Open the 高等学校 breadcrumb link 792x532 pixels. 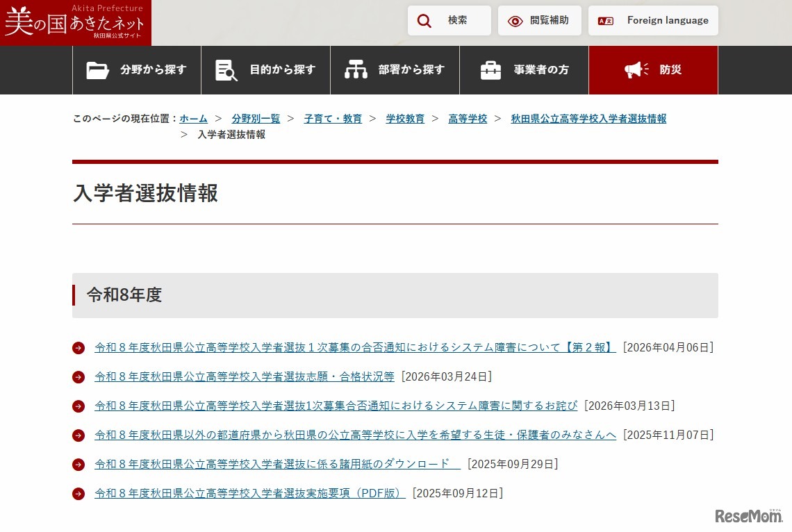coord(468,118)
